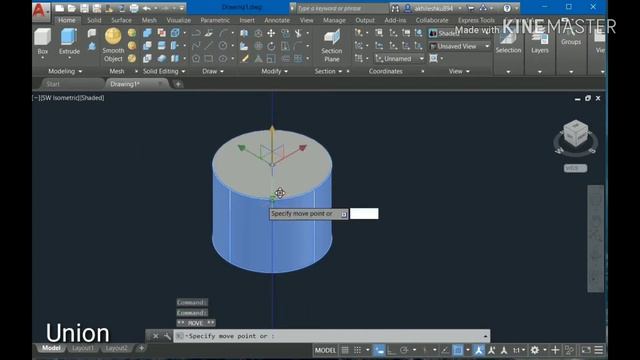Switch to the Start file tab
The height and width of the screenshot is (360, 640).
(x=53, y=84)
